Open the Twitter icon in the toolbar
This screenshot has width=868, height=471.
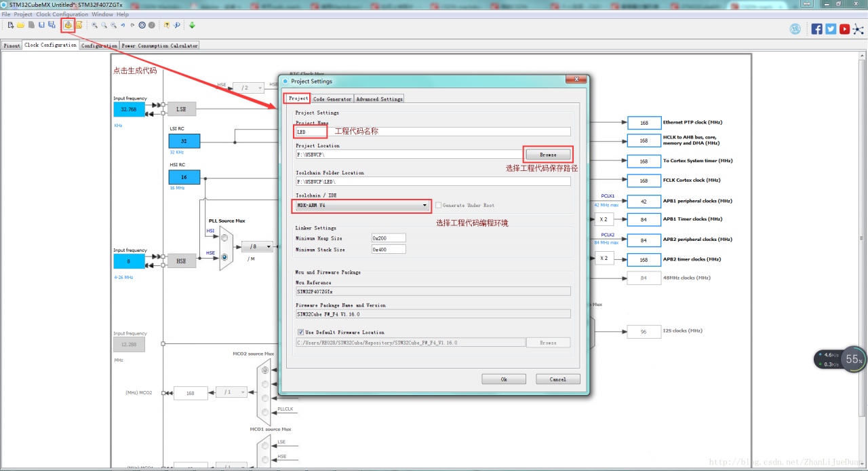(831, 29)
